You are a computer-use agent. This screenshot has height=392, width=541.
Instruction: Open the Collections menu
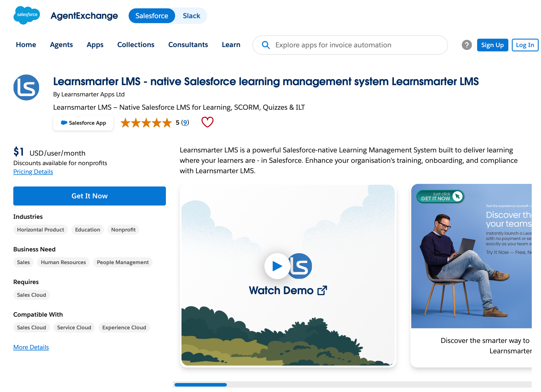136,45
